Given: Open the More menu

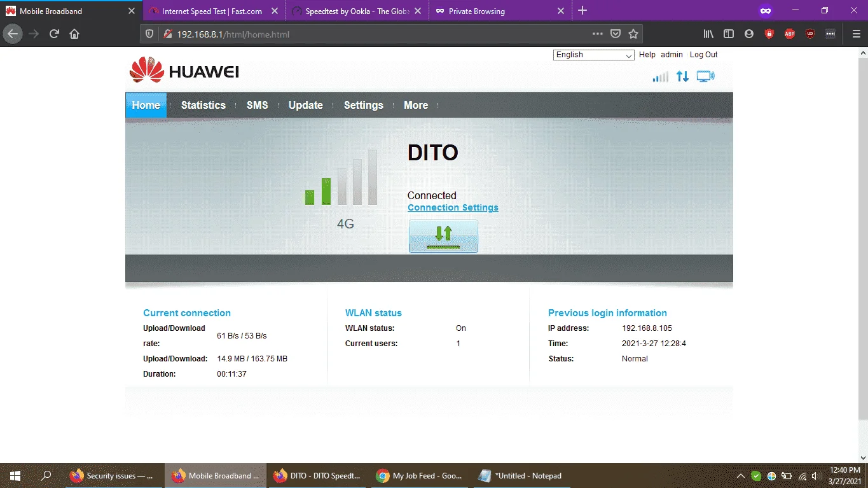Looking at the screenshot, I should pyautogui.click(x=416, y=105).
